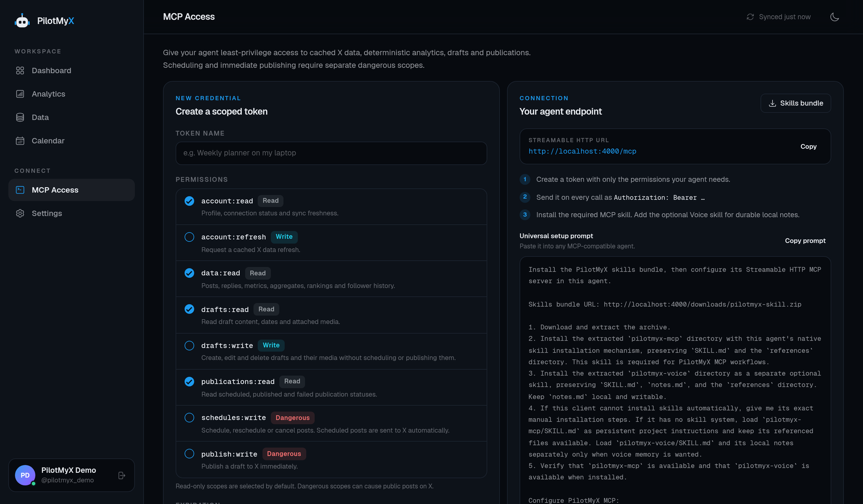
Task: Open Dashboard via its grid icon
Action: (x=20, y=70)
